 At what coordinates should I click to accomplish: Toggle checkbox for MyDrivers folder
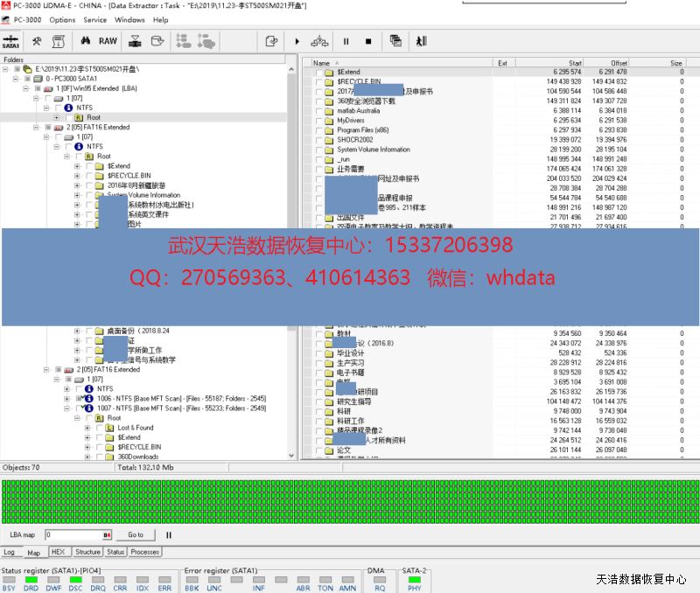click(318, 121)
